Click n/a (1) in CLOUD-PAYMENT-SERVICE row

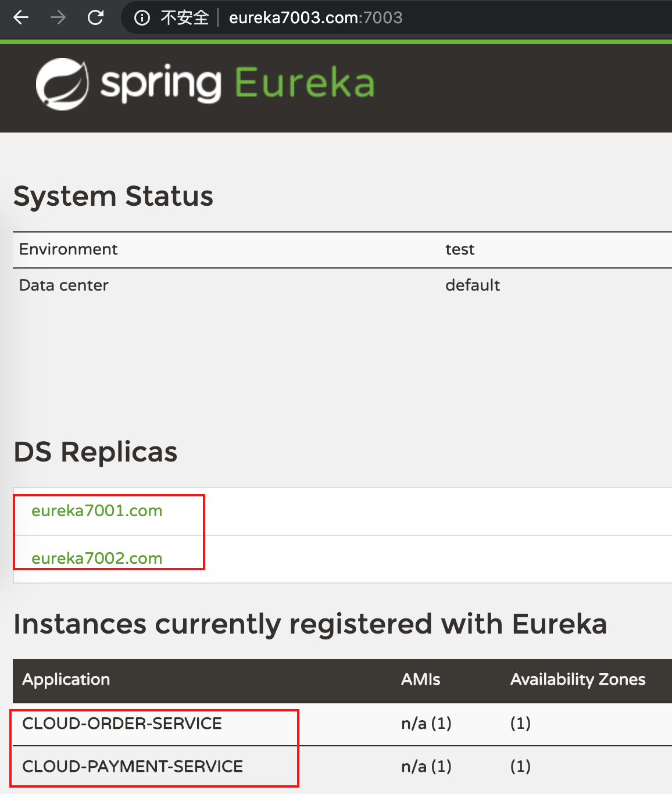(x=427, y=767)
